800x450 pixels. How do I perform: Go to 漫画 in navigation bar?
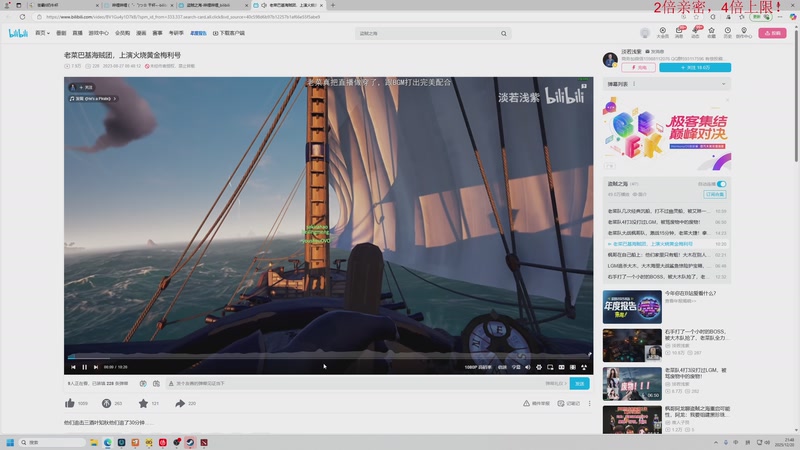pos(141,33)
